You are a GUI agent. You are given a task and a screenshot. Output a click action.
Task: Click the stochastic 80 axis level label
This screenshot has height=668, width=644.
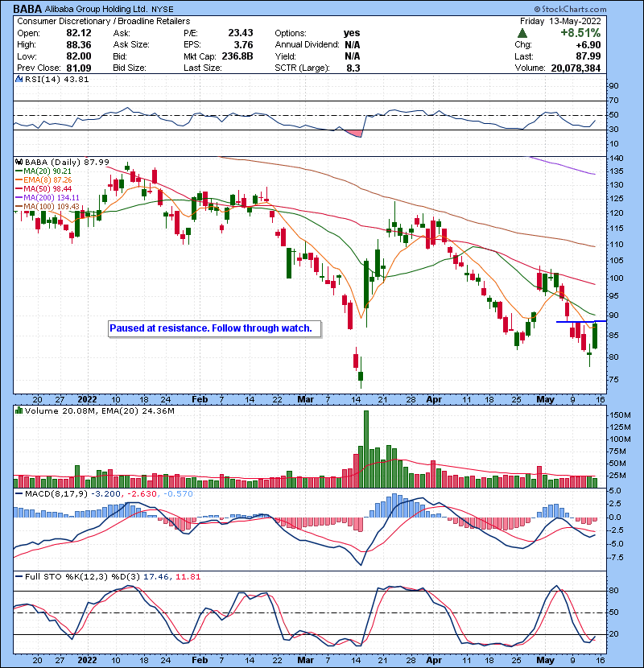[613, 591]
